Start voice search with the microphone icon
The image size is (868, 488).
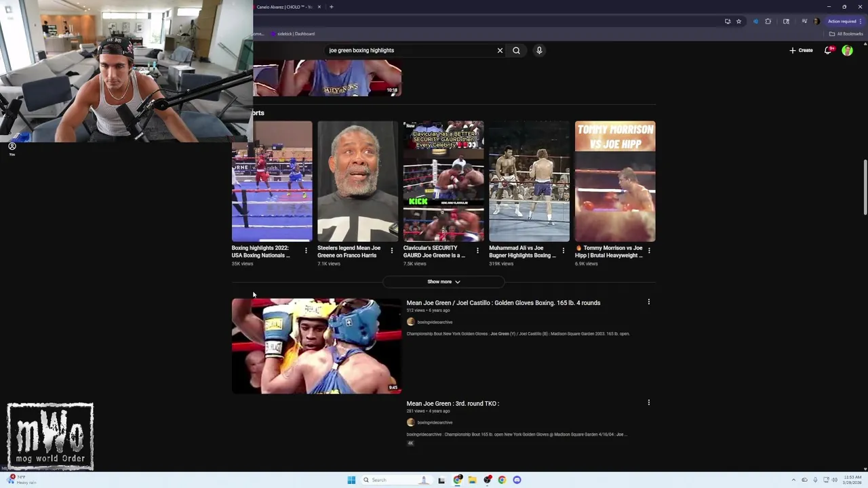[539, 50]
